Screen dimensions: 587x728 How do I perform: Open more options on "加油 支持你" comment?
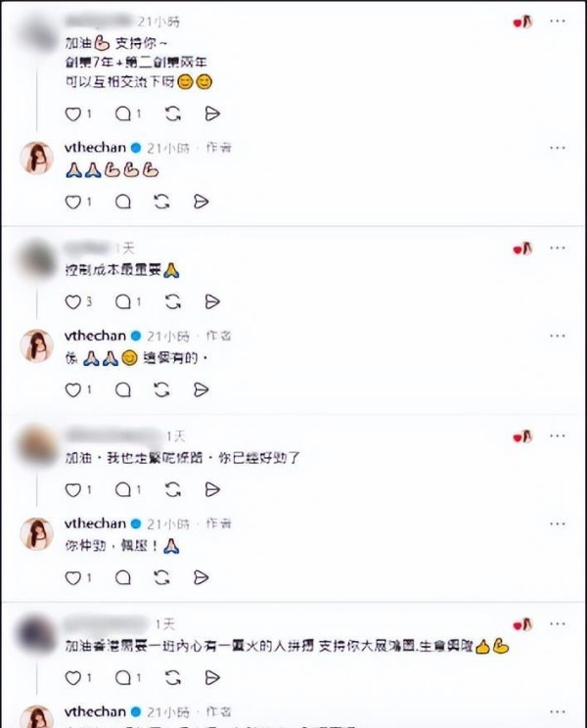click(558, 21)
